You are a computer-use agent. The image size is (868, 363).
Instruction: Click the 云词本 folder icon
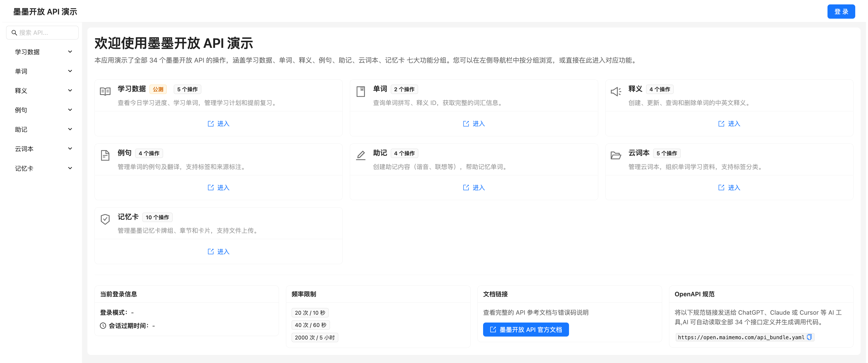coord(616,155)
